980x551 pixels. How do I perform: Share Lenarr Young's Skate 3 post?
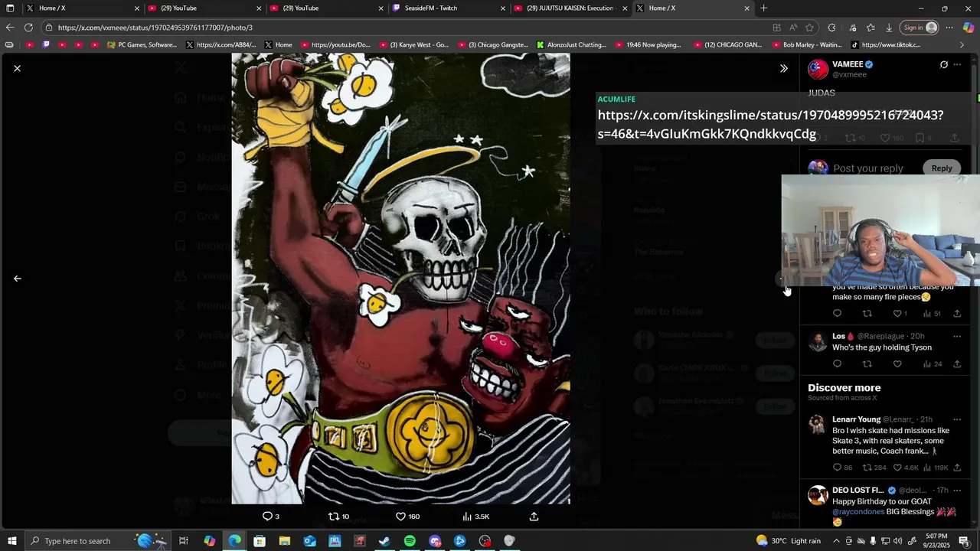[957, 468]
